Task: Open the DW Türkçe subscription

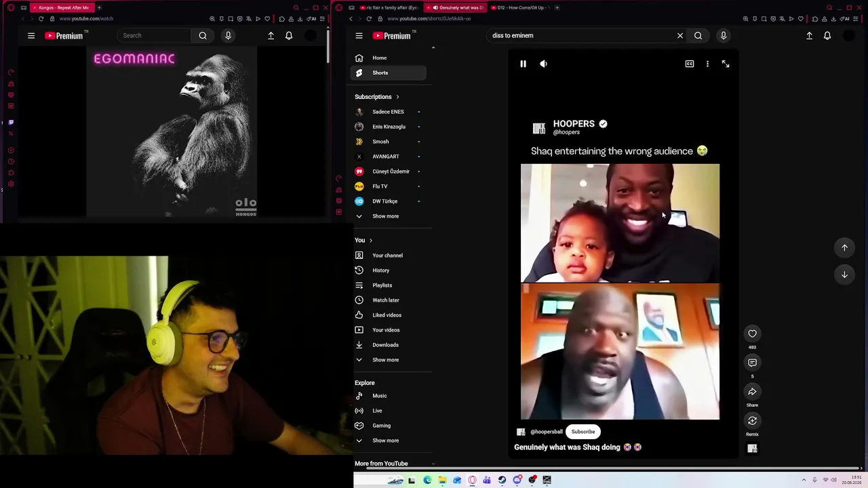Action: tap(389, 201)
